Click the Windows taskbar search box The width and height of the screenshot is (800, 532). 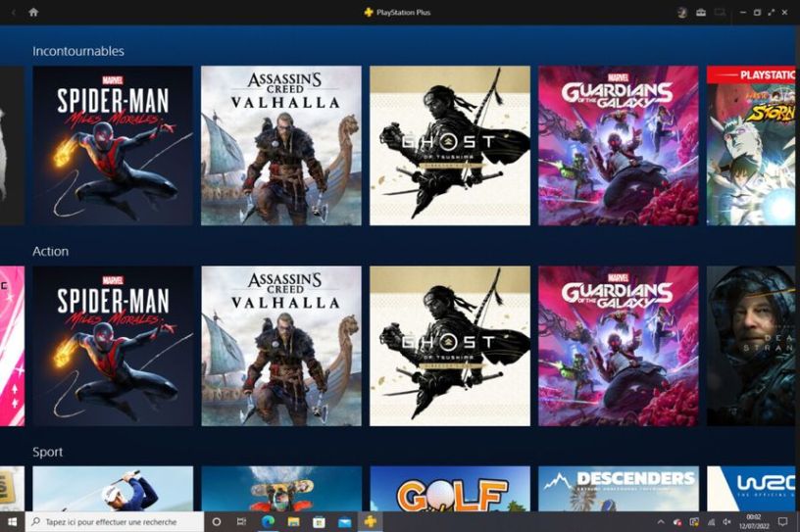(x=115, y=521)
